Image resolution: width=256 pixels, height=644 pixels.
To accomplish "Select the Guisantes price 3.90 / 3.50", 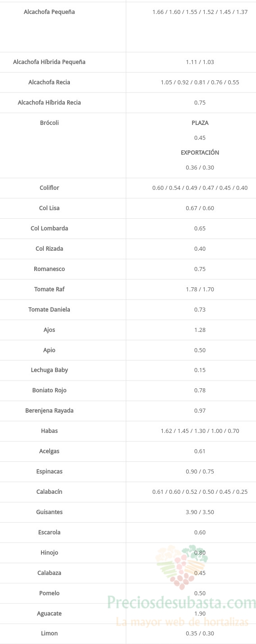I will [200, 512].
